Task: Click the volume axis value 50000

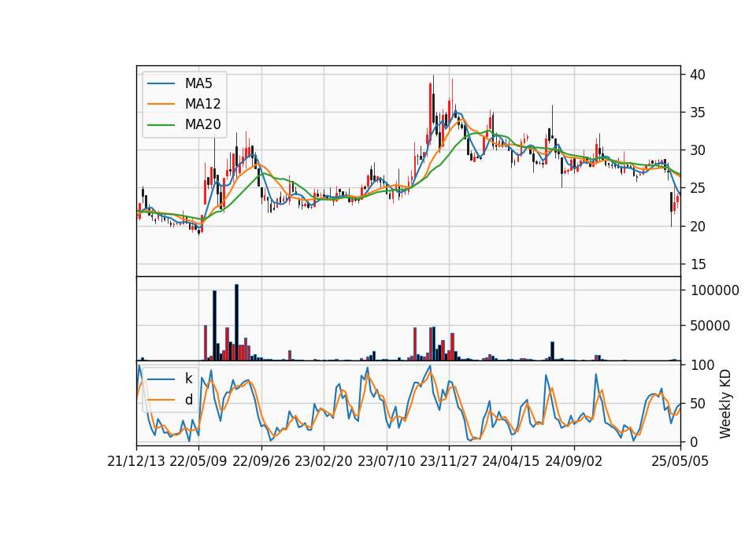Action: [710, 326]
